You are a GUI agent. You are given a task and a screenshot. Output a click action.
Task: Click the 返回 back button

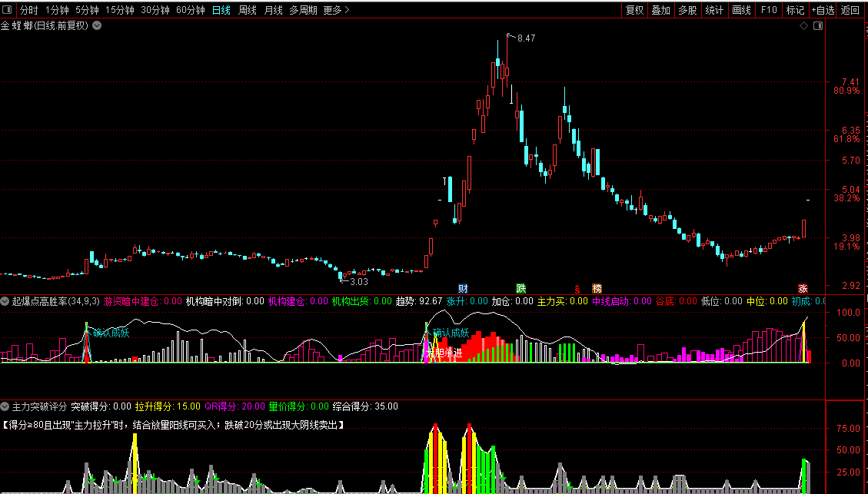point(850,10)
